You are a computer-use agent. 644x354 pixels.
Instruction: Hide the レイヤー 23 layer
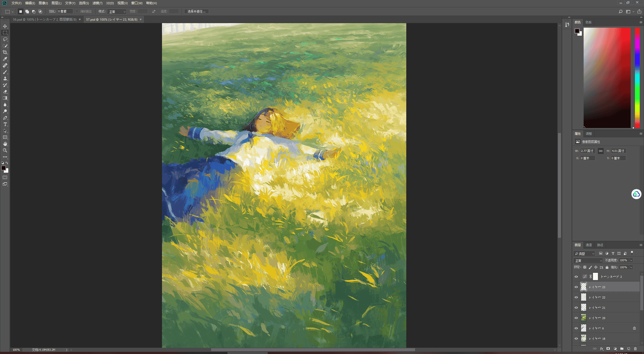tap(576, 287)
